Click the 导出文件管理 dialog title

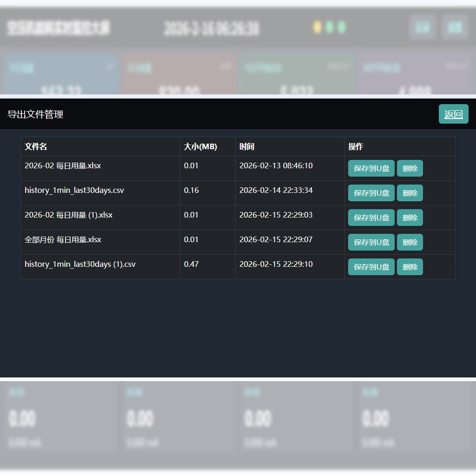click(x=35, y=114)
